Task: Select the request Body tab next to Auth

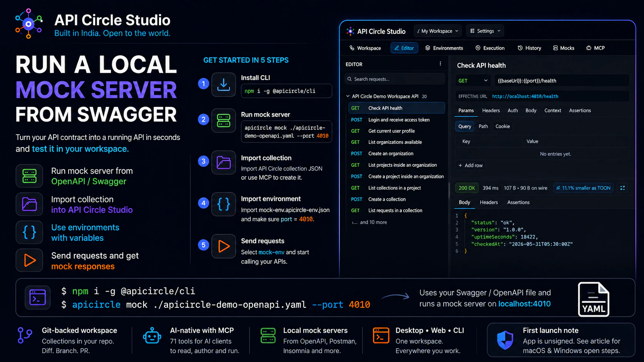Action: coord(531,110)
